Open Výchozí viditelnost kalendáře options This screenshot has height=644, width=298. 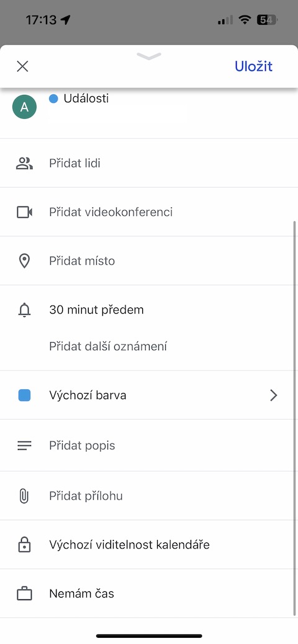coord(148,545)
